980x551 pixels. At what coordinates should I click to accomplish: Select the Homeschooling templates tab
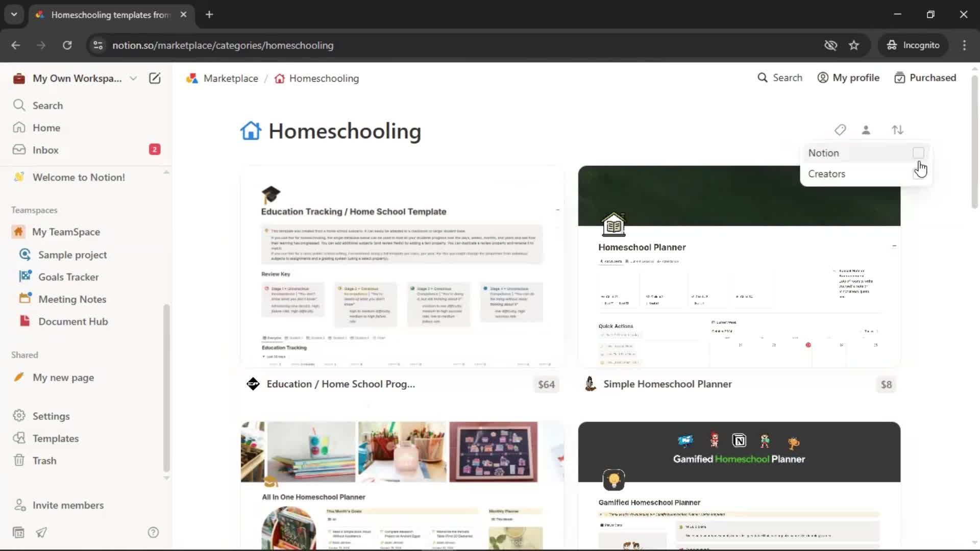(x=111, y=15)
